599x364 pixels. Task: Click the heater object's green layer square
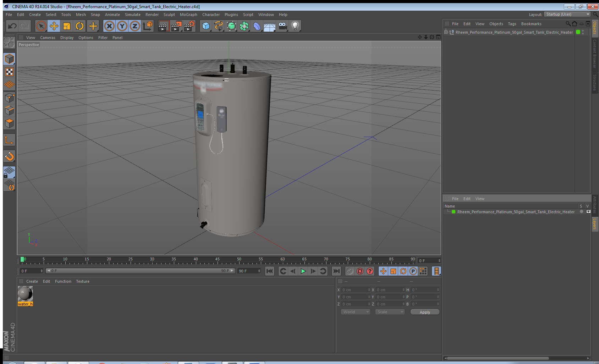click(578, 32)
